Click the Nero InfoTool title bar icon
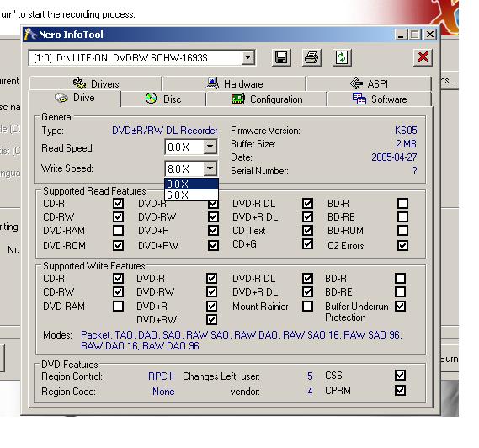 click(30, 35)
